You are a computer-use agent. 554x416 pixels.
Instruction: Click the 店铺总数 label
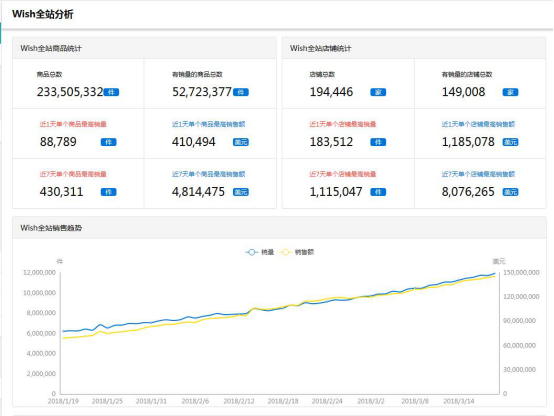click(x=322, y=74)
